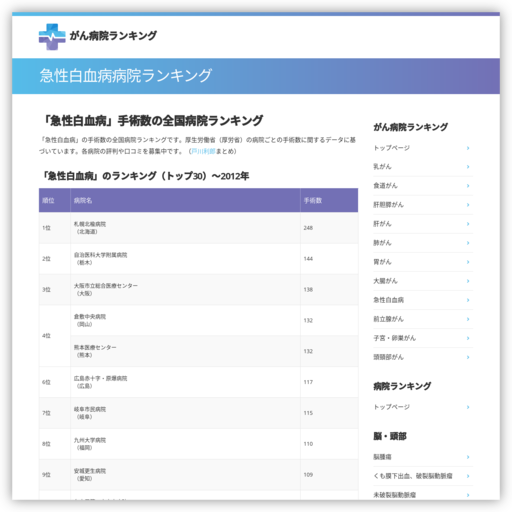Click the surgery count 144
This screenshot has height=512, width=512.
[x=308, y=259]
